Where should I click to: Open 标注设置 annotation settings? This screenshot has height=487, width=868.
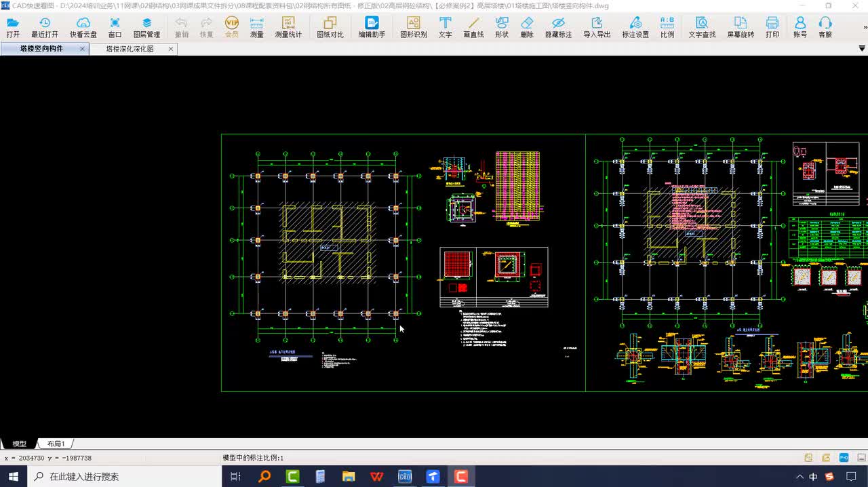pyautogui.click(x=635, y=27)
